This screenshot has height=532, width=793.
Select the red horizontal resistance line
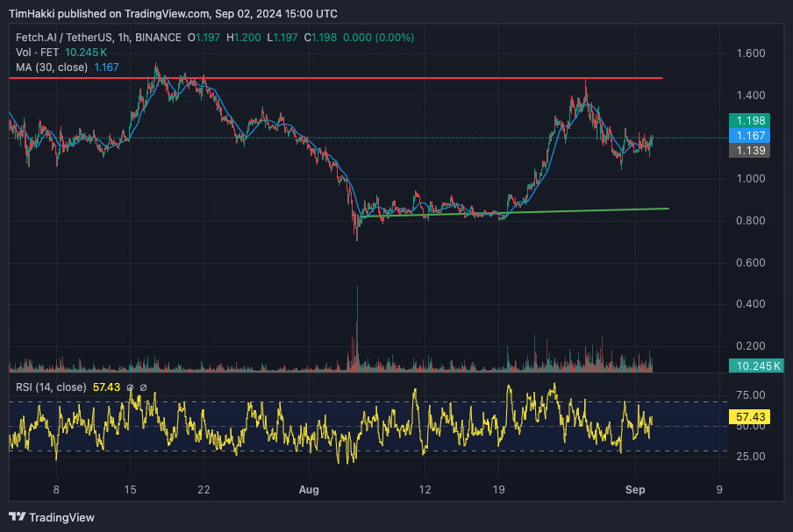(x=336, y=78)
